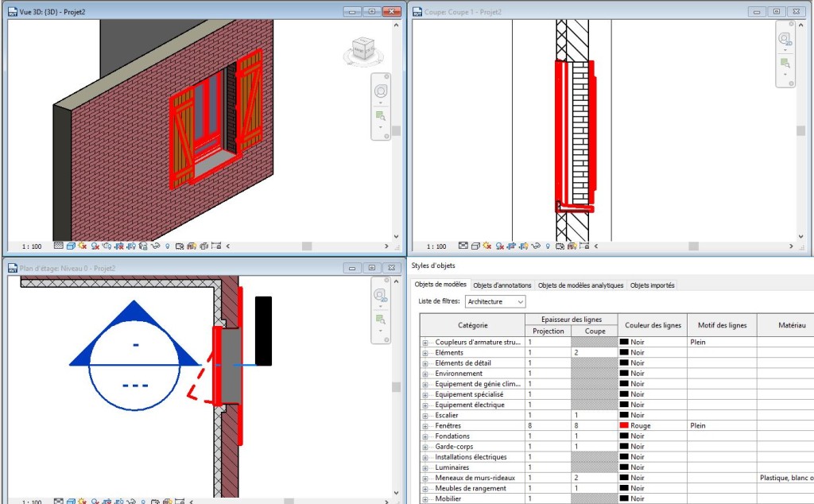
Task: Open the detail level icon in the 3D view bar
Action: pos(59,246)
